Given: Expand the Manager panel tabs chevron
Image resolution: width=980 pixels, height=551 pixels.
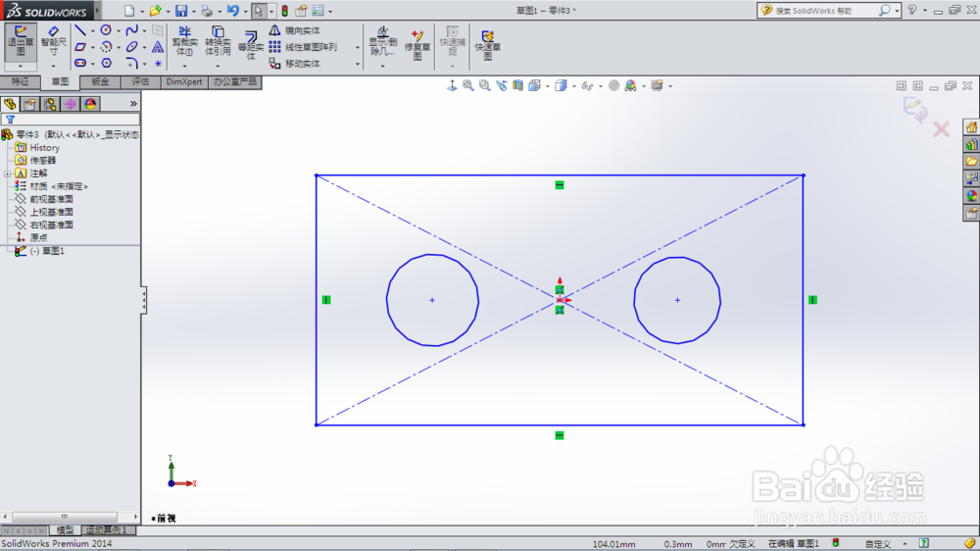Looking at the screenshot, I should 133,104.
